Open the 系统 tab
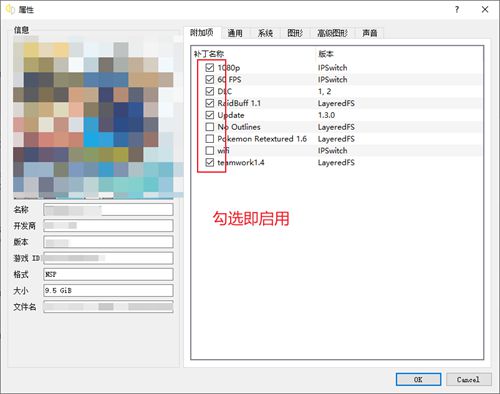The width and height of the screenshot is (500, 394). 265,33
